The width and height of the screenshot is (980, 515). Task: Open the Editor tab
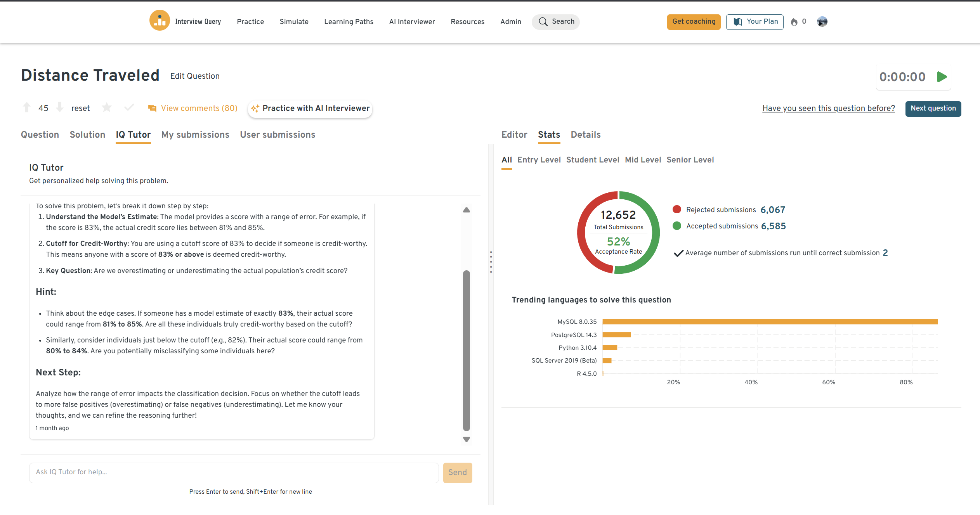[x=514, y=135]
